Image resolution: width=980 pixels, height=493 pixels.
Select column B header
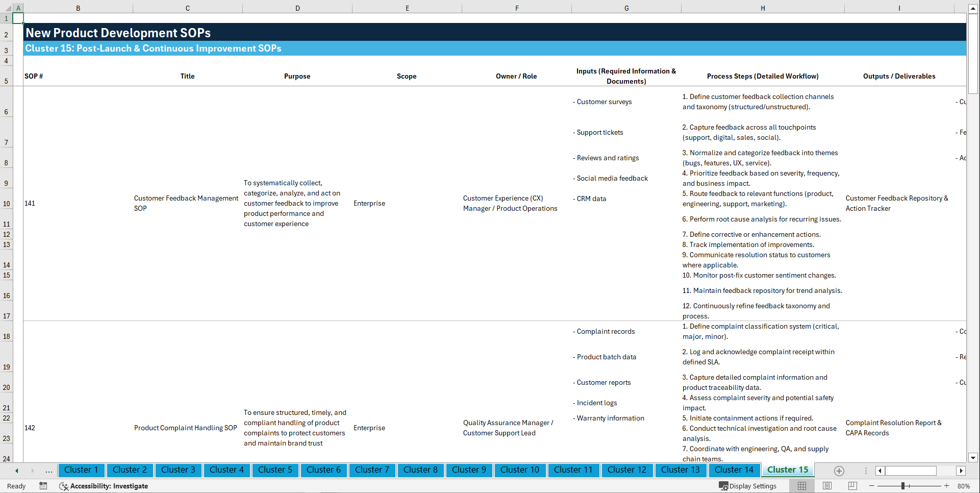coord(78,8)
